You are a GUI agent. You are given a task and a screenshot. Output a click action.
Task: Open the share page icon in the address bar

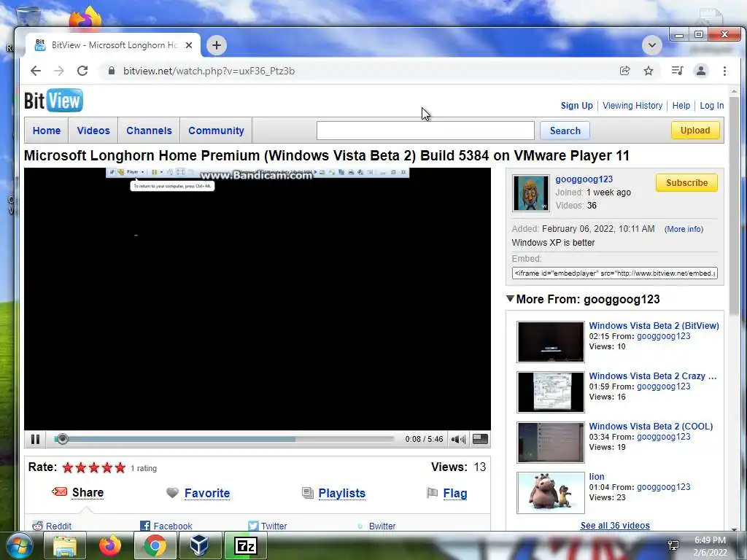coord(624,71)
